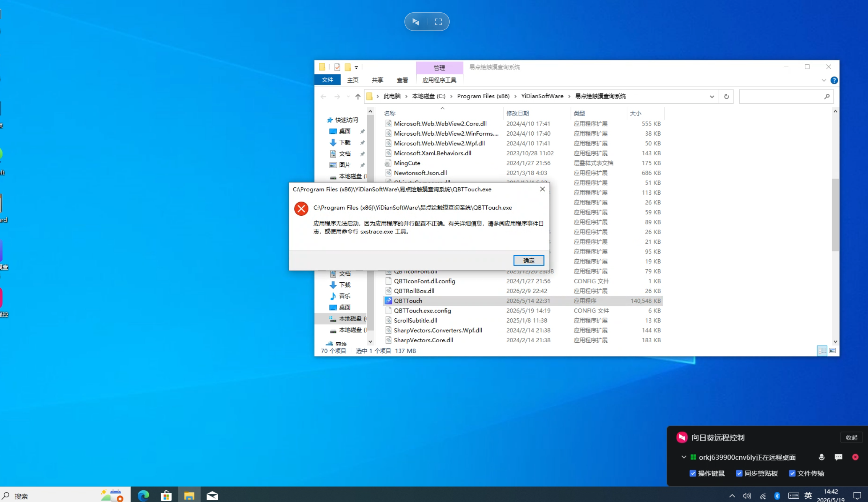Click the 确定 button in the error dialog

click(x=529, y=260)
